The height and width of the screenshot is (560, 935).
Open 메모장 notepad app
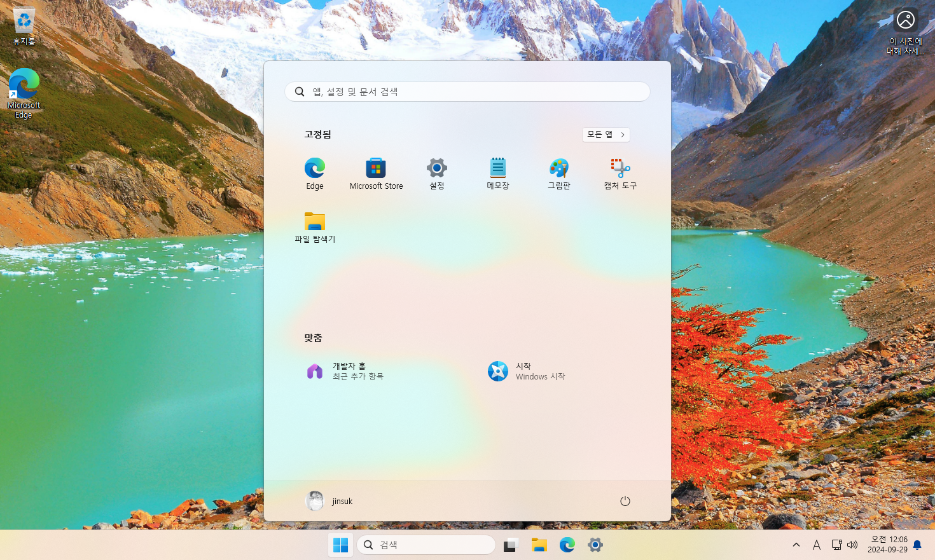(x=498, y=174)
